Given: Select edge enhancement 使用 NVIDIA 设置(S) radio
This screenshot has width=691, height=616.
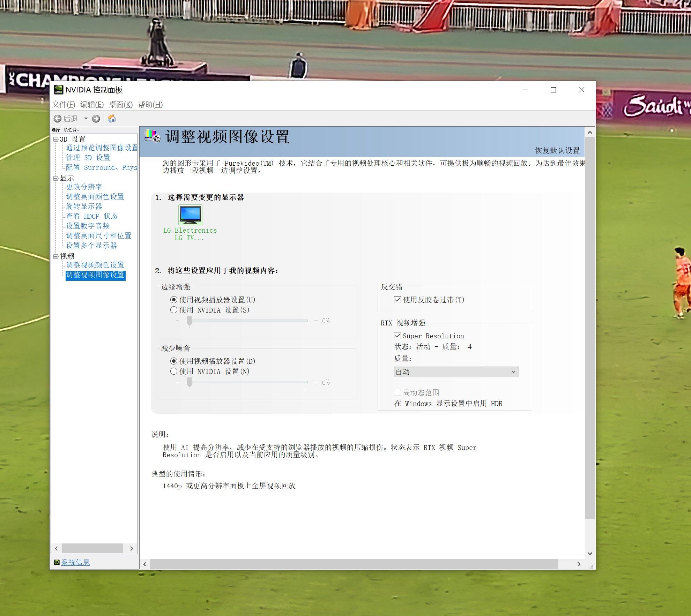Looking at the screenshot, I should [174, 310].
